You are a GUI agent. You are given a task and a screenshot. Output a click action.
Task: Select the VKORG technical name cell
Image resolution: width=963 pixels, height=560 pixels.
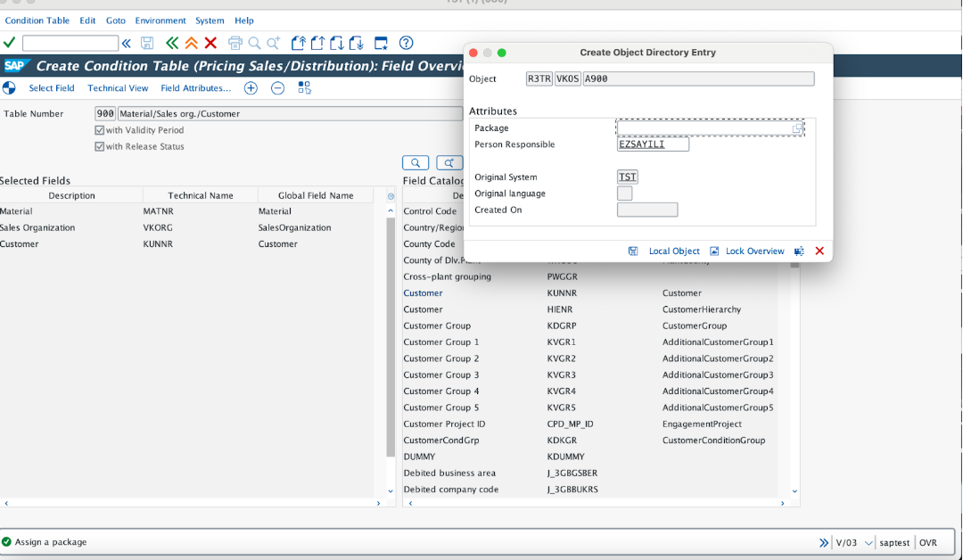157,227
